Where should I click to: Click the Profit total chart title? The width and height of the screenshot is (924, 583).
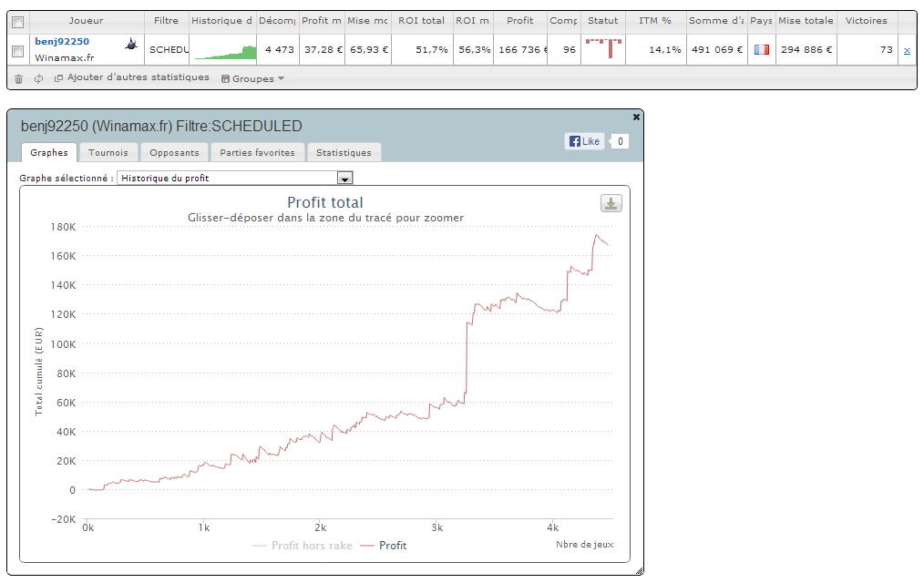[x=324, y=202]
